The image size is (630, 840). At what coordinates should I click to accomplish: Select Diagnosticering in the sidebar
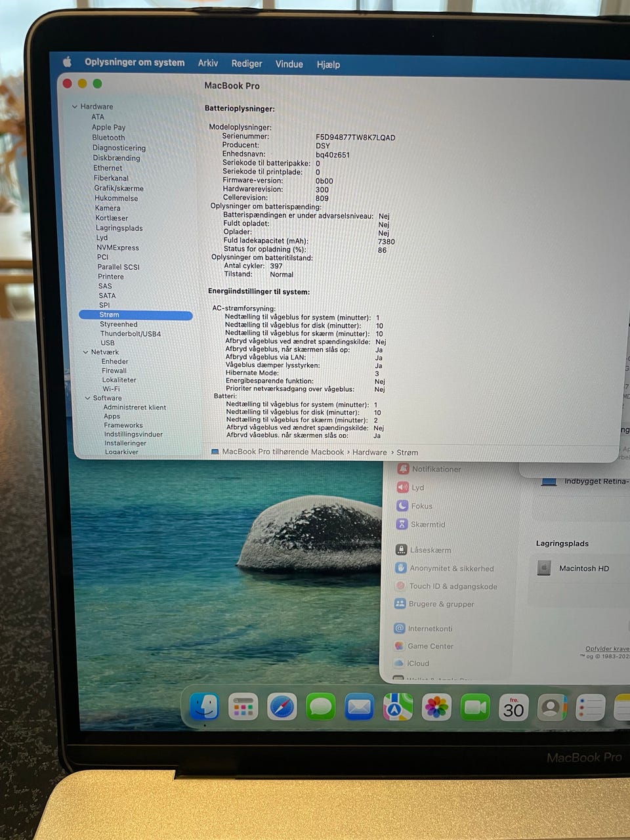point(119,148)
